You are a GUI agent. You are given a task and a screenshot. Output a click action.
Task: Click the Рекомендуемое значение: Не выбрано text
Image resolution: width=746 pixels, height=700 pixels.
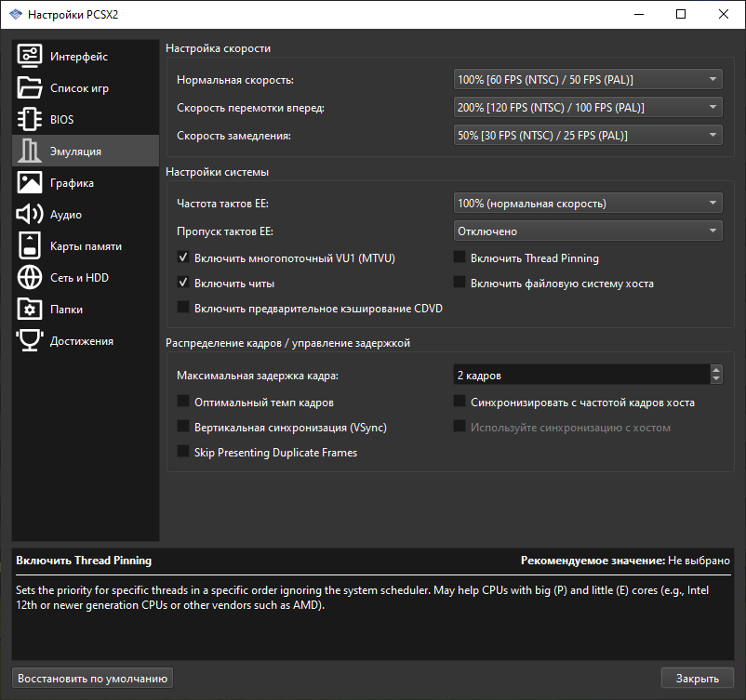625,561
